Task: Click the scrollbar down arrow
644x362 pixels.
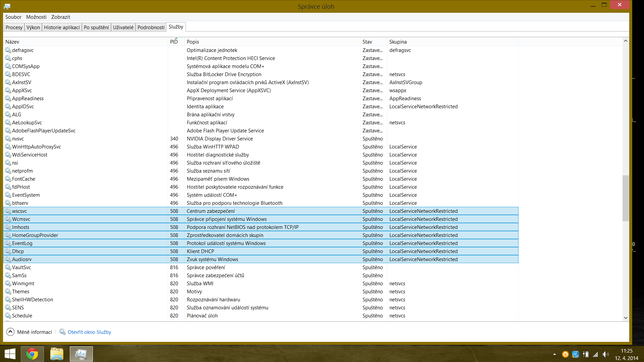Action: (x=626, y=317)
